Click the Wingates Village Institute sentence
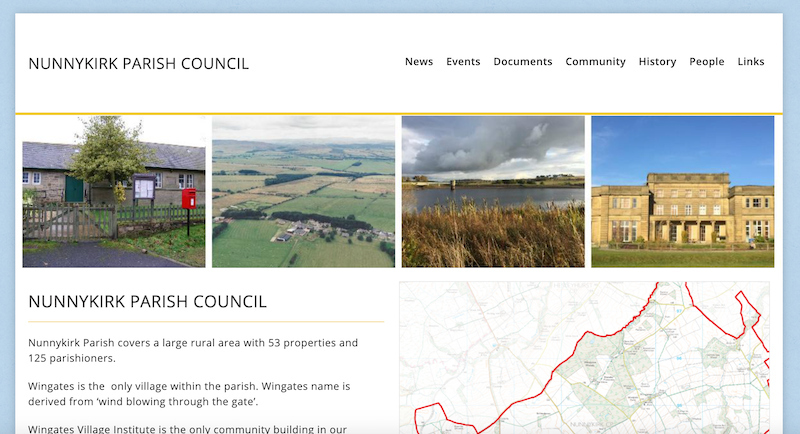This screenshot has height=434, width=800. 188,429
